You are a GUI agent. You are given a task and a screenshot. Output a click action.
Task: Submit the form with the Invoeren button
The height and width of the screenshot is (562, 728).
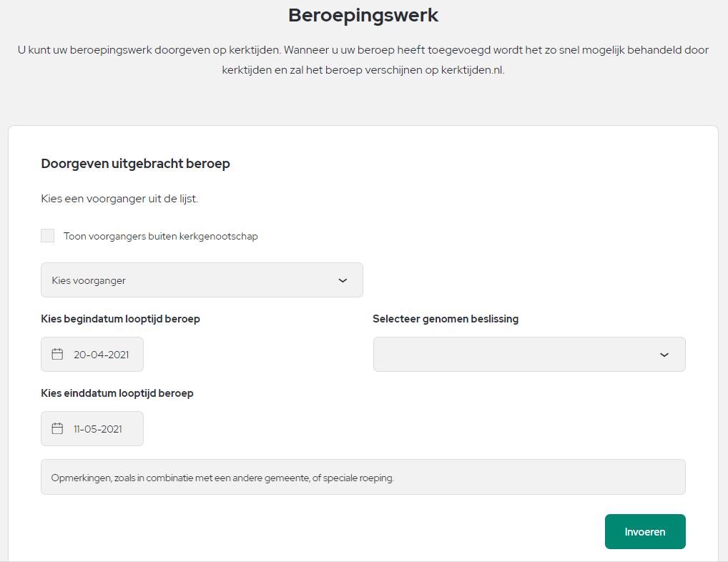pyautogui.click(x=645, y=531)
